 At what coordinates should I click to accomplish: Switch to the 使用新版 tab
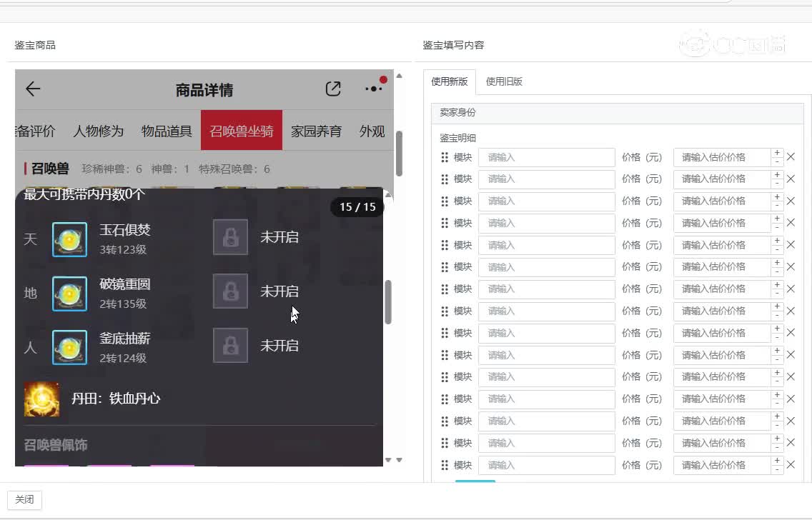point(450,81)
